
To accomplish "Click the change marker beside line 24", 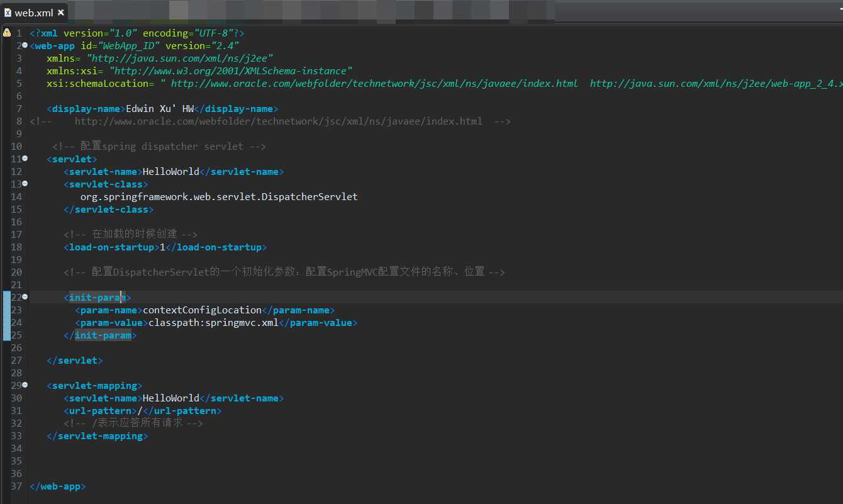I will point(6,322).
